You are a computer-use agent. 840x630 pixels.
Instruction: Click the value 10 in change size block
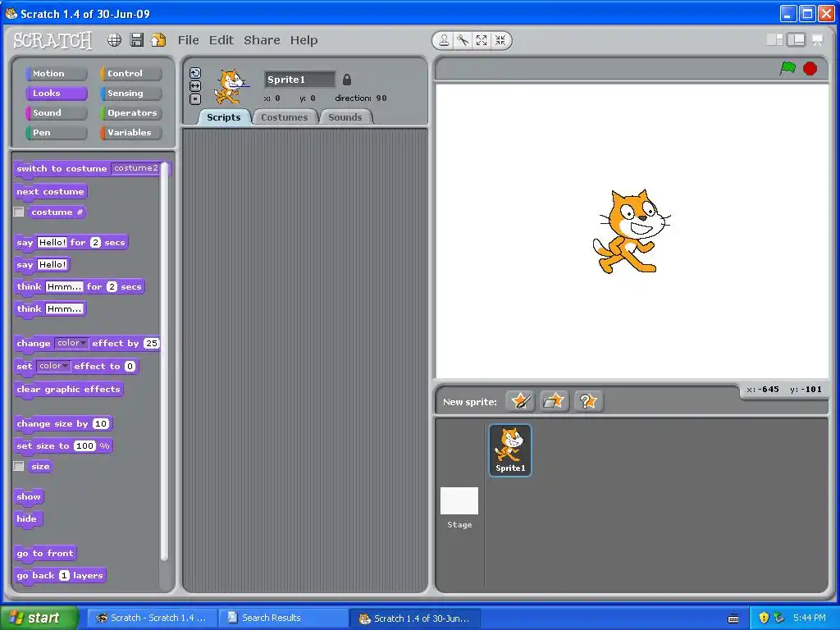click(x=101, y=424)
